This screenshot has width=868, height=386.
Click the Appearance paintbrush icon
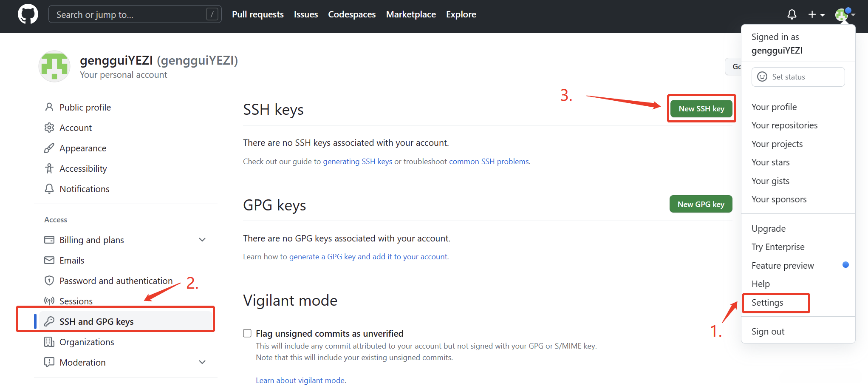[x=49, y=148]
